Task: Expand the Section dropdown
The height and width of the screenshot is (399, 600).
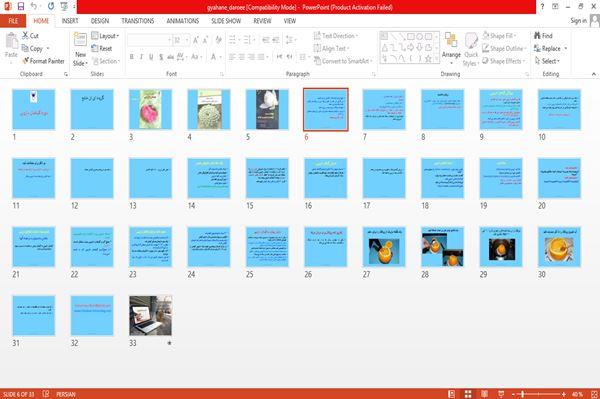Action: click(x=106, y=61)
